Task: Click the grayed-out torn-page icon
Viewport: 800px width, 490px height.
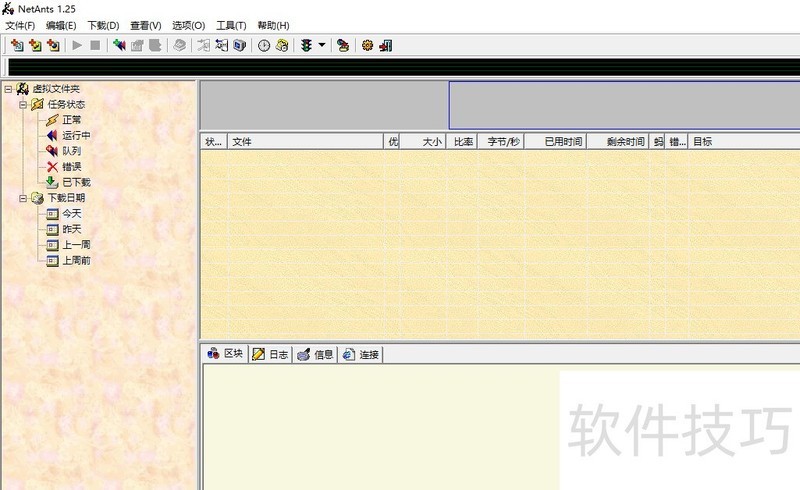Action: 155,45
